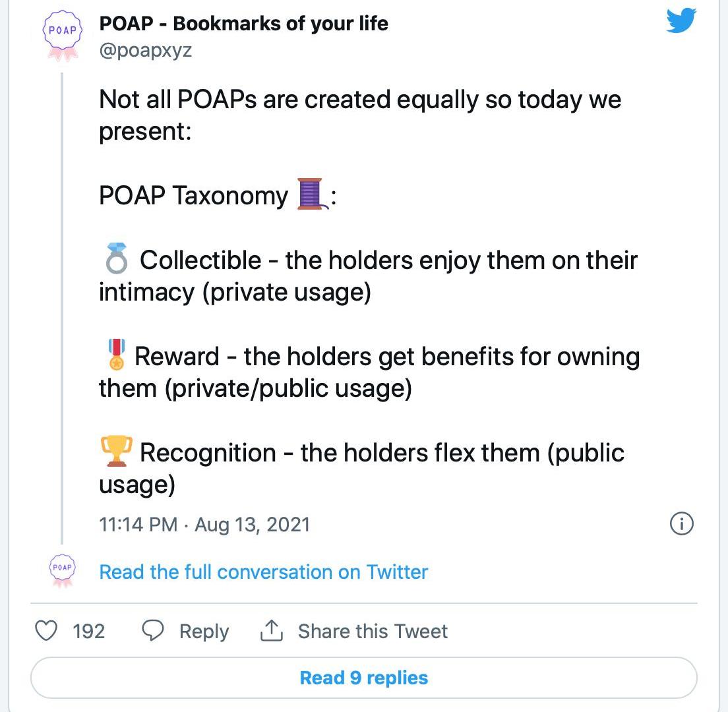Screen dimensions: 728x712
Task: Click the 11:14 PM · Aug 13, 2021 timestamp
Action: (x=204, y=525)
